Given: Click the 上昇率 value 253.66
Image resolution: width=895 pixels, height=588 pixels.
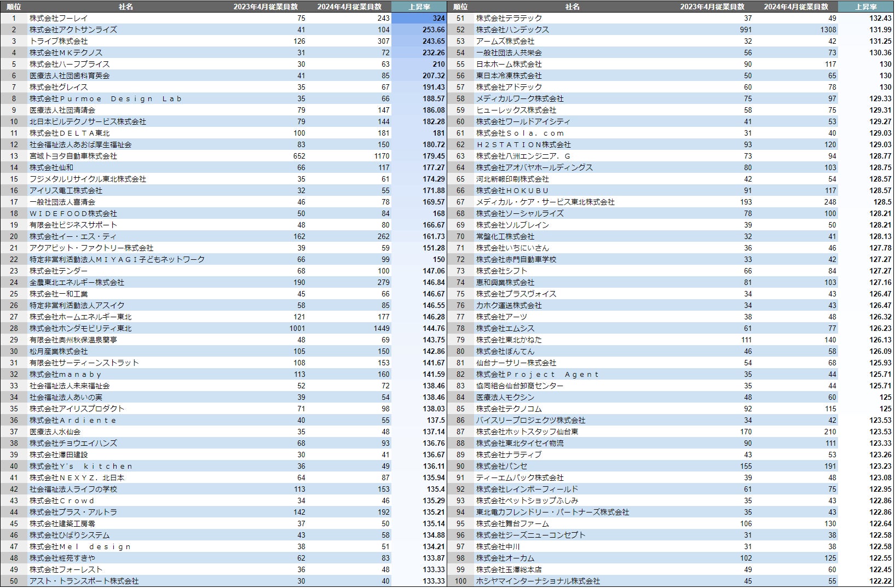Looking at the screenshot, I should point(434,30).
